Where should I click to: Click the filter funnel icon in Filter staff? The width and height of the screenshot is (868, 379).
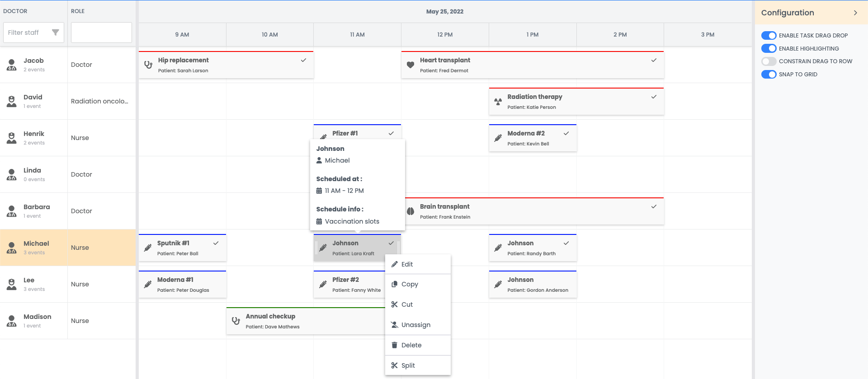point(56,33)
